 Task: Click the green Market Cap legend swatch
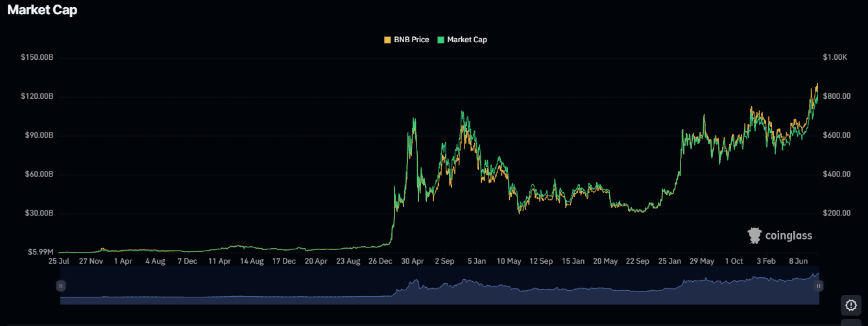coord(441,40)
